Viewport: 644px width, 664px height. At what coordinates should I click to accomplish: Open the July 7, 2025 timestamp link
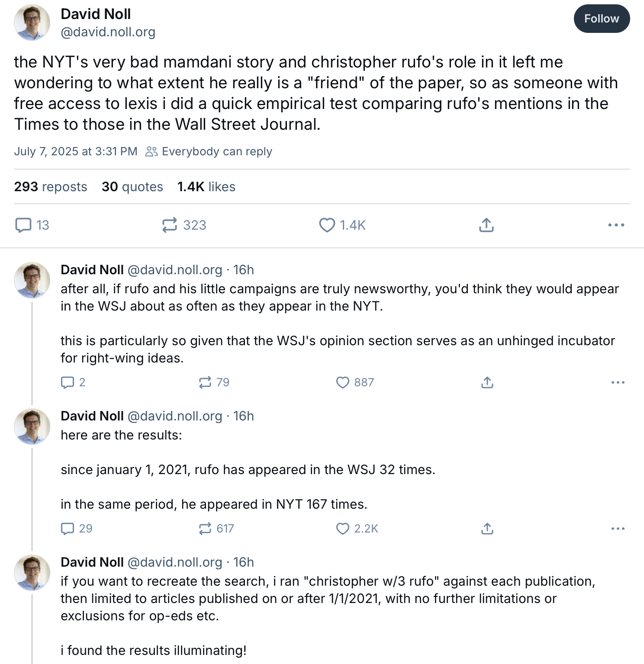tap(76, 151)
